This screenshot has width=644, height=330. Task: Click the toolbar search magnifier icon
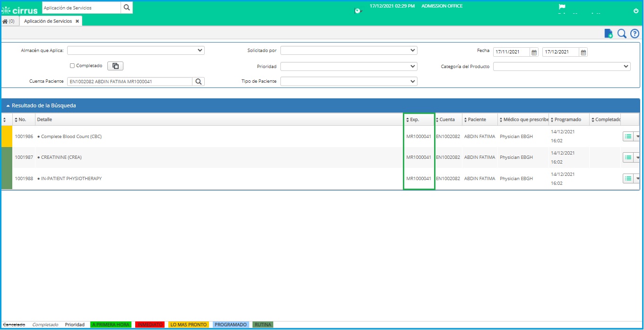[x=621, y=33]
